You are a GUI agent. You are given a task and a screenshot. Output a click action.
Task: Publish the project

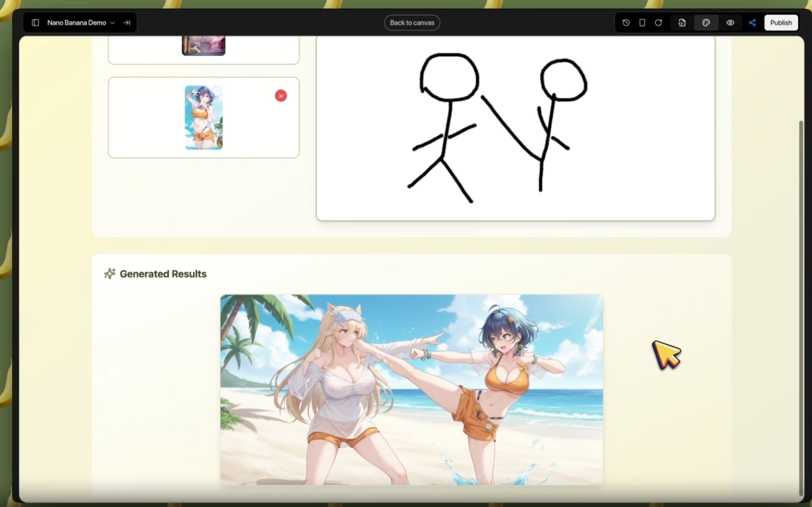click(781, 23)
